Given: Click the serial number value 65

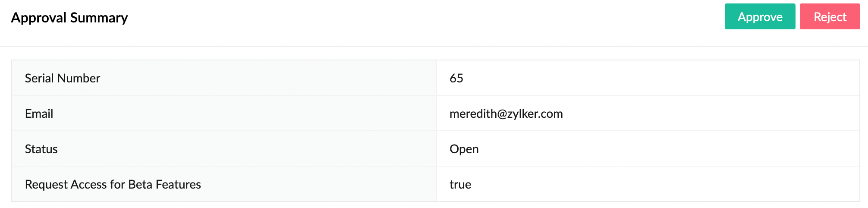Looking at the screenshot, I should pos(456,78).
